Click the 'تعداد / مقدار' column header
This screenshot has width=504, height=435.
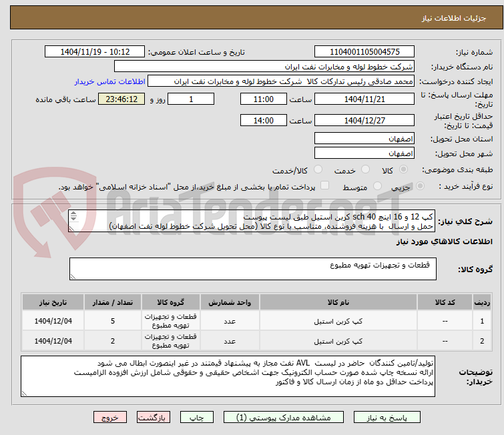[113, 302]
